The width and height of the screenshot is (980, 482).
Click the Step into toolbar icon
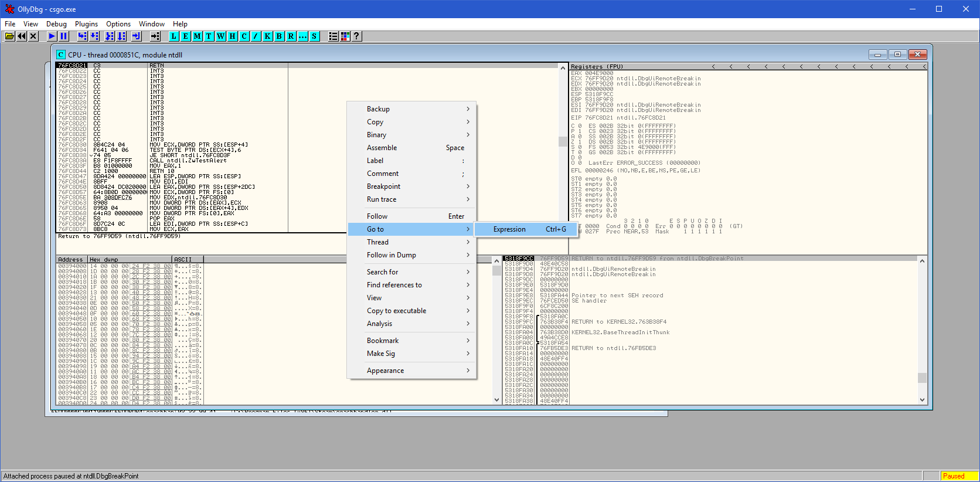[82, 36]
